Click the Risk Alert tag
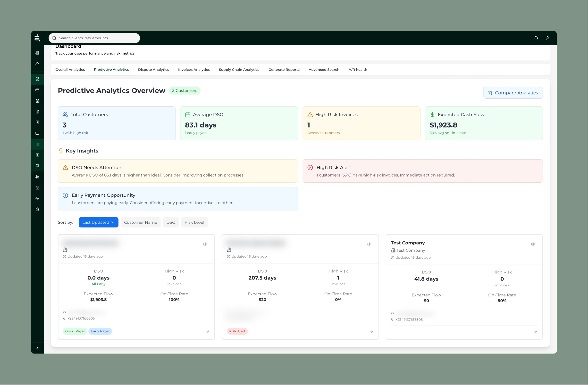The height and width of the screenshot is (385, 588). coord(237,331)
